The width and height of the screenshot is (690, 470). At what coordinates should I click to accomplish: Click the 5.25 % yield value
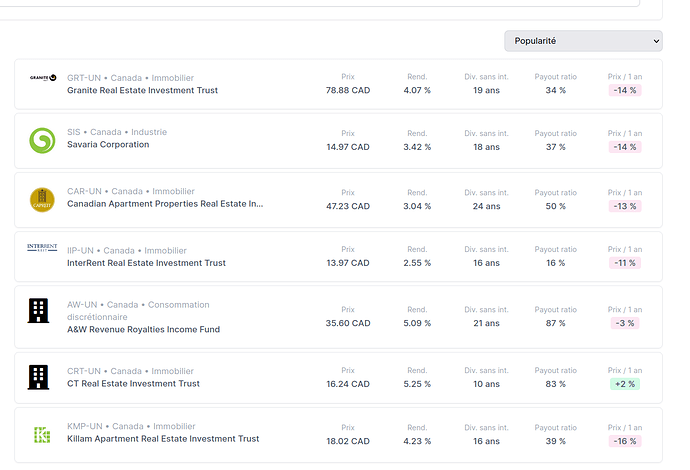click(x=417, y=384)
